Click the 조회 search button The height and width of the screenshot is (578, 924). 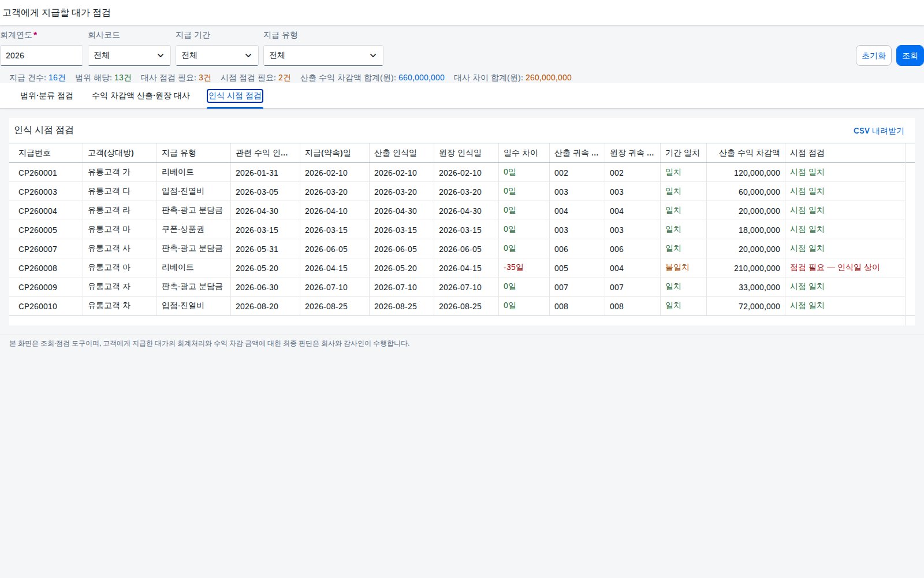click(x=910, y=55)
